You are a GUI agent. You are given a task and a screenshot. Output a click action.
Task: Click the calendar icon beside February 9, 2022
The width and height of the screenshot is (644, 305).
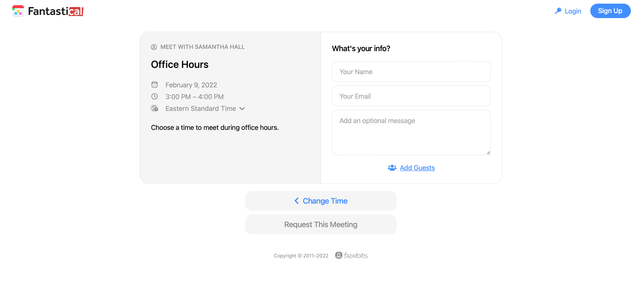155,85
